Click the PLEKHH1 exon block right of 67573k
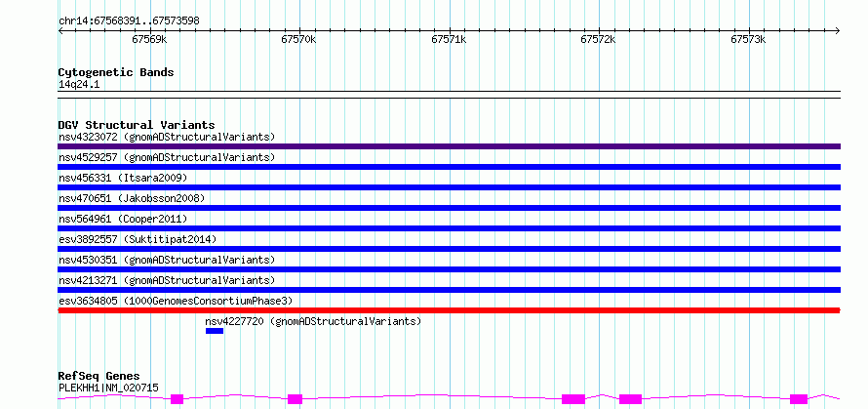 click(x=799, y=399)
